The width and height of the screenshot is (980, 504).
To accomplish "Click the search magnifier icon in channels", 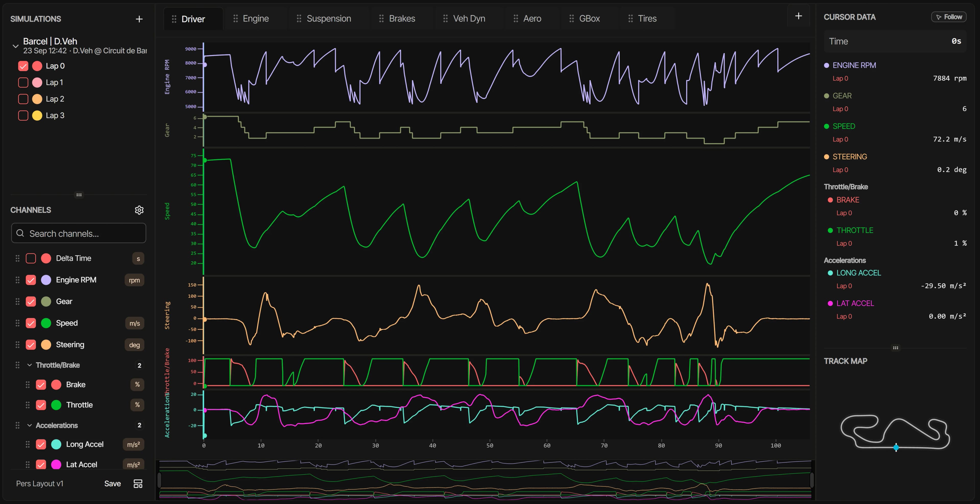I will [20, 233].
